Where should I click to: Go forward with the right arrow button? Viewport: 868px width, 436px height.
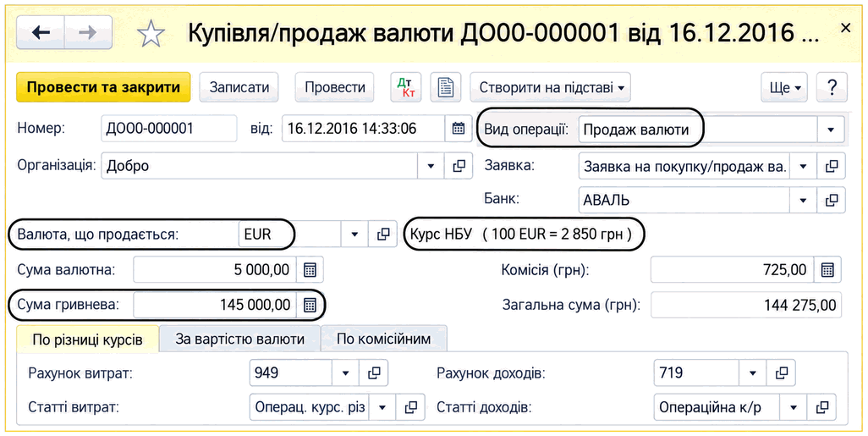[x=88, y=33]
